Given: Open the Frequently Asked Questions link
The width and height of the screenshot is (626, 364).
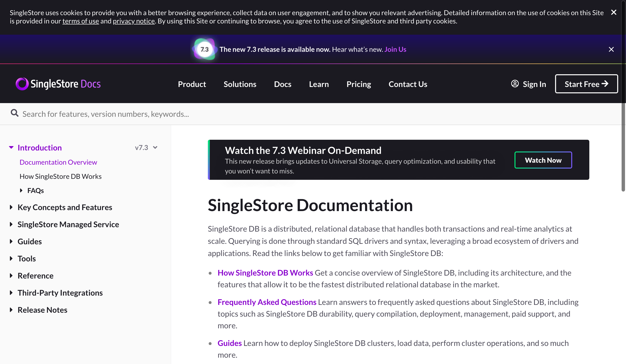Looking at the screenshot, I should pos(267,302).
